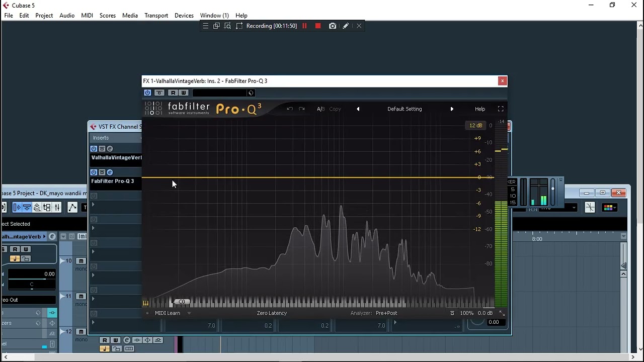Open the MIDI menu
The height and width of the screenshot is (362, 644).
[x=87, y=16]
